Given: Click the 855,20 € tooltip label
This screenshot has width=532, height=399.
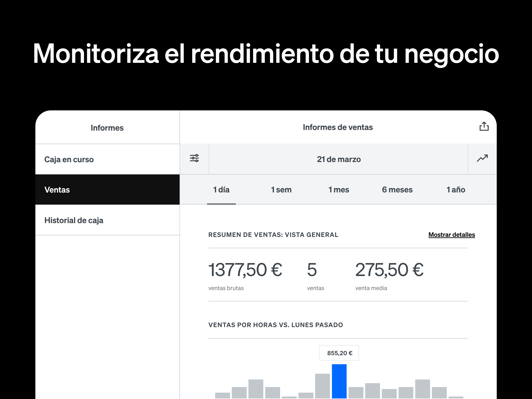Looking at the screenshot, I should 339,353.
